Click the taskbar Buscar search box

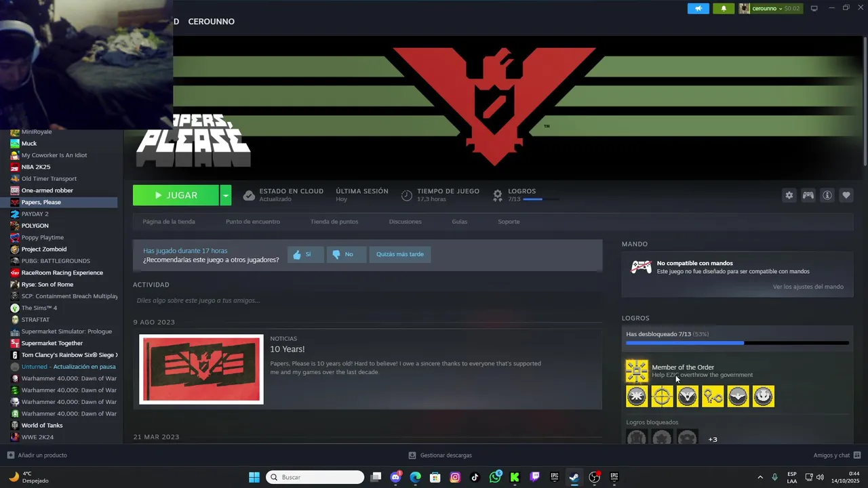tap(315, 477)
